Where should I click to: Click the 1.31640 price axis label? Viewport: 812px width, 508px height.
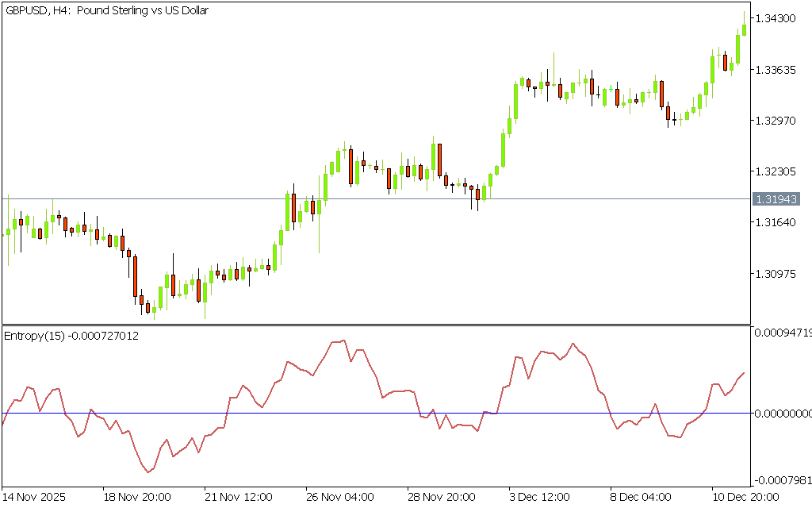777,222
